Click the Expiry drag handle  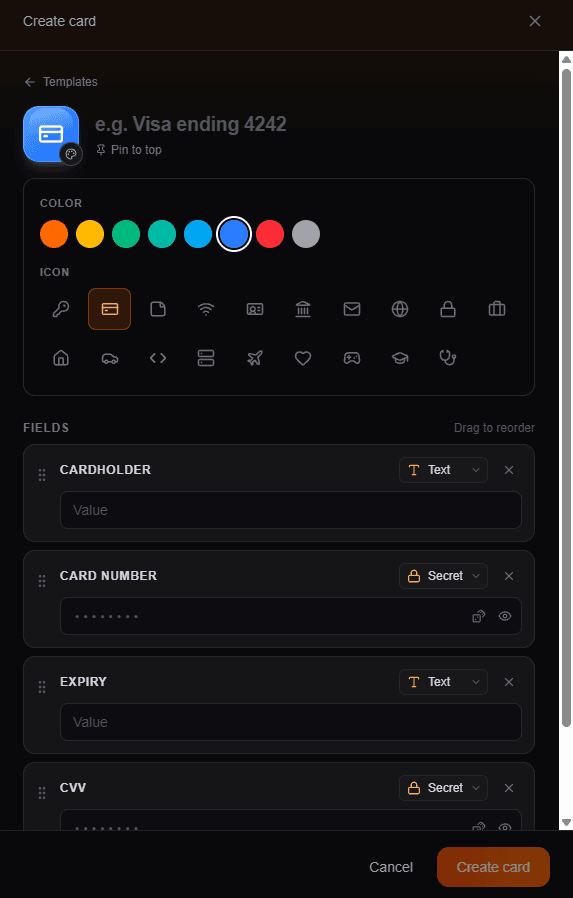42,687
